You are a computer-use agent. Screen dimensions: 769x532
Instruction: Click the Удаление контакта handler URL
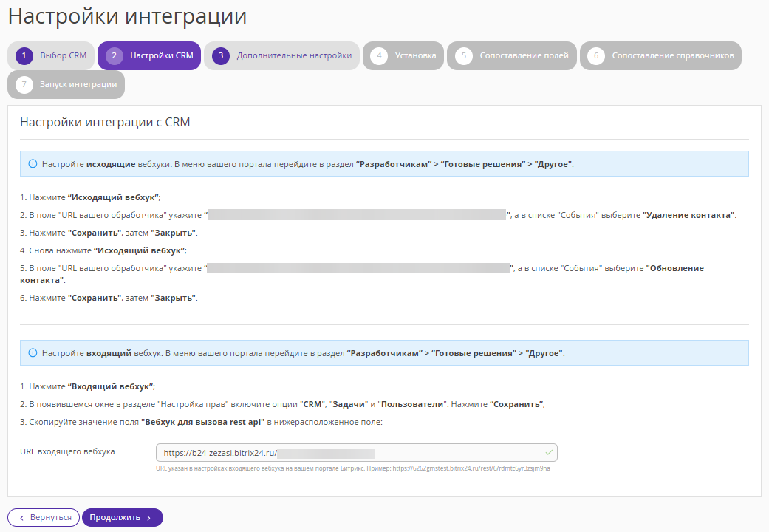tap(357, 215)
